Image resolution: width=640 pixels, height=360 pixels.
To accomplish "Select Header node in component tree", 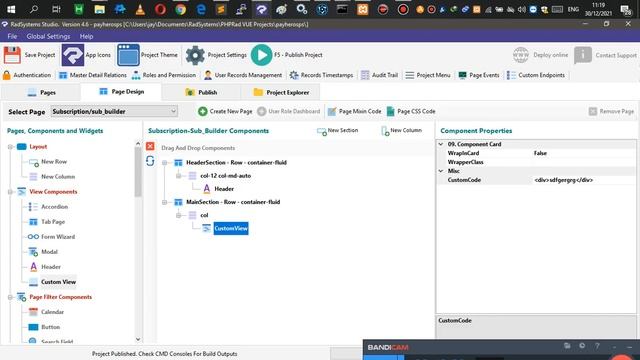I will tap(218, 189).
